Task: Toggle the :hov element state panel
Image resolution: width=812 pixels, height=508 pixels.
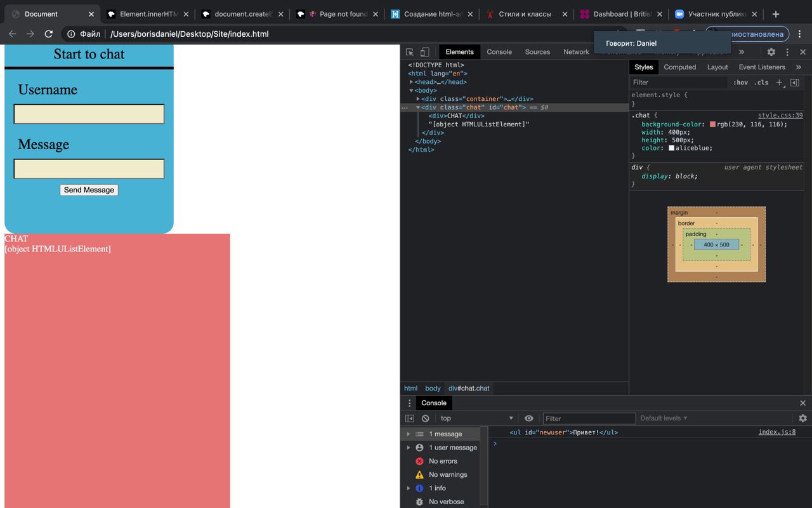Action: [740, 83]
